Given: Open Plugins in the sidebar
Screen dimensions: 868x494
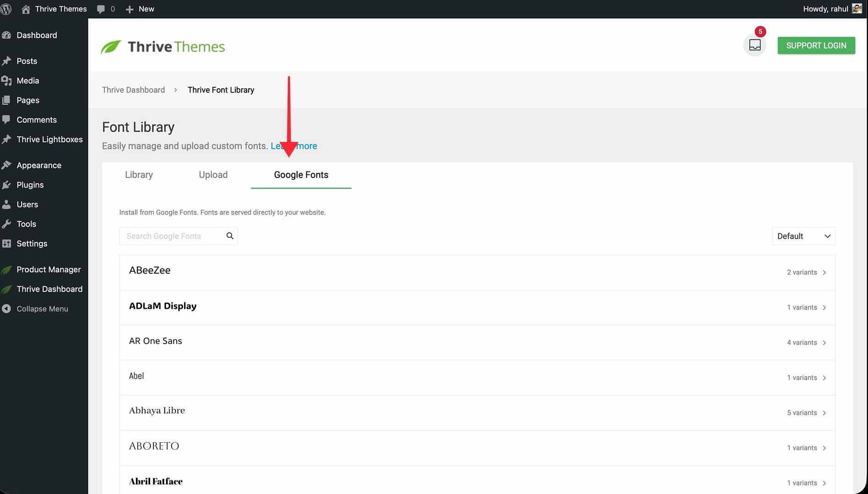Looking at the screenshot, I should coord(30,185).
